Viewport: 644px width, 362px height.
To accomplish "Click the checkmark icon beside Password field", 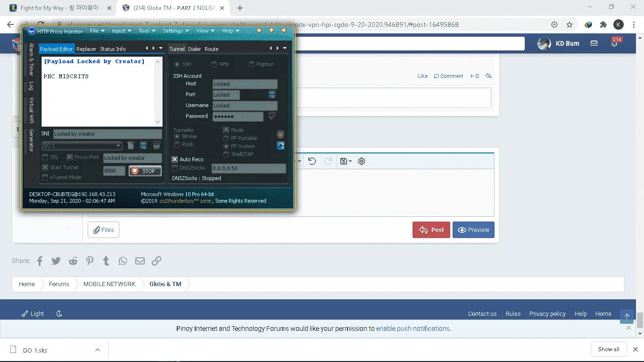I will pyautogui.click(x=272, y=116).
